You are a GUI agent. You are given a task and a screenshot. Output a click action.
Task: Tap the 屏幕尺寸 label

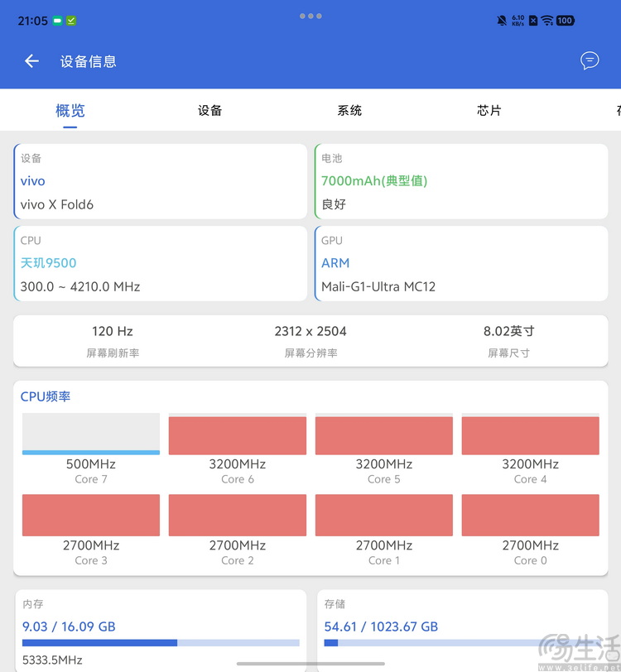(x=509, y=353)
